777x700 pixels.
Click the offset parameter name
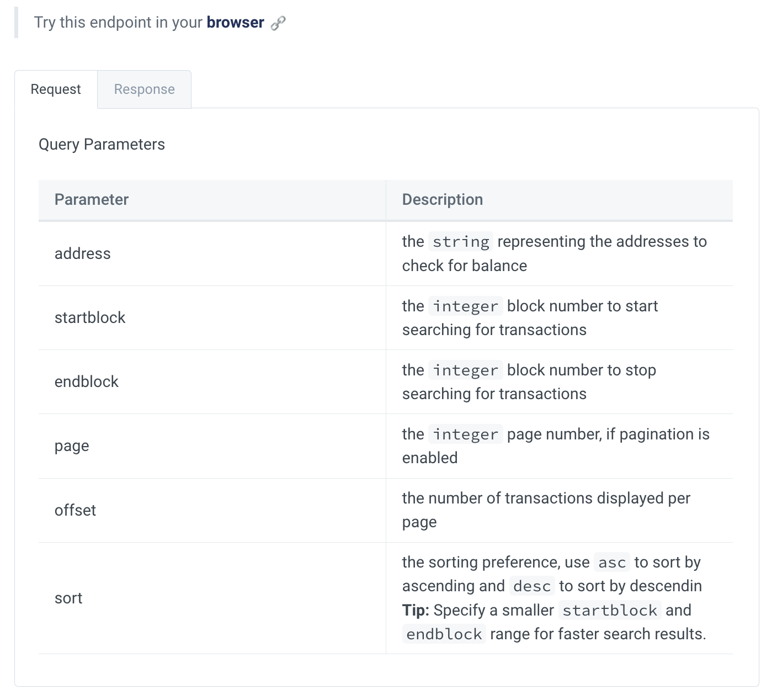75,511
